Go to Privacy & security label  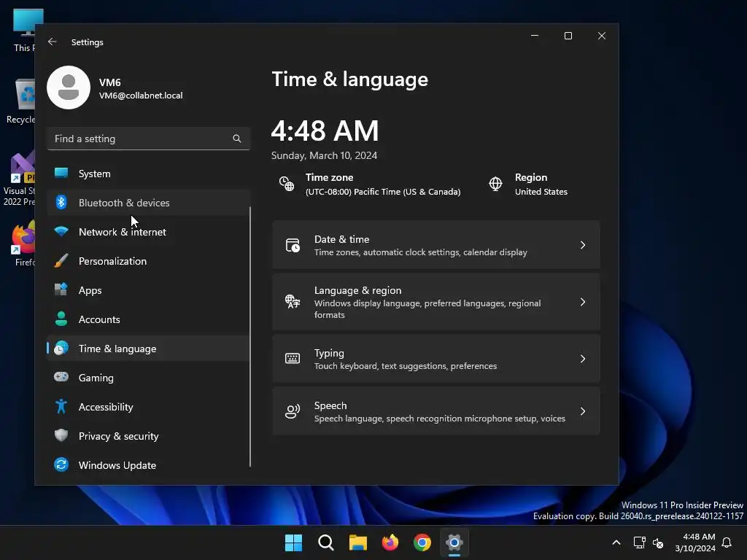coord(119,436)
